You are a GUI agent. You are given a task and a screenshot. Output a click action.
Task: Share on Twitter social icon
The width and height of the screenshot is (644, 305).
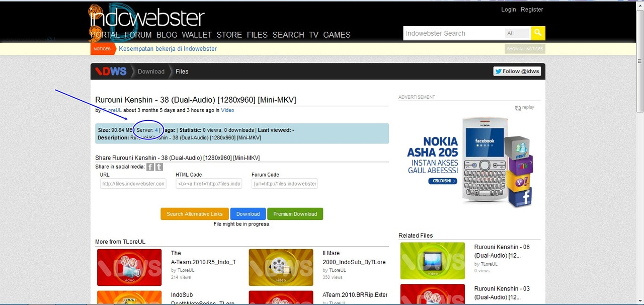pos(159,167)
